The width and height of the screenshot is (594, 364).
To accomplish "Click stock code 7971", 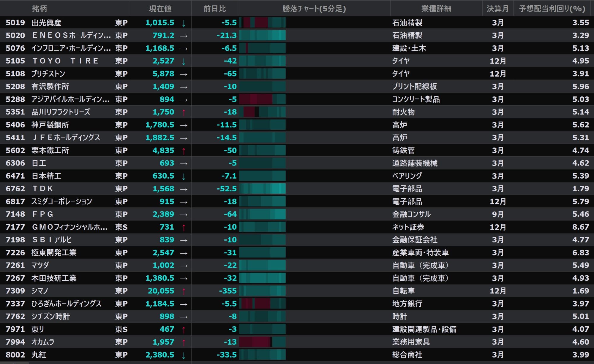I will pyautogui.click(x=15, y=329).
